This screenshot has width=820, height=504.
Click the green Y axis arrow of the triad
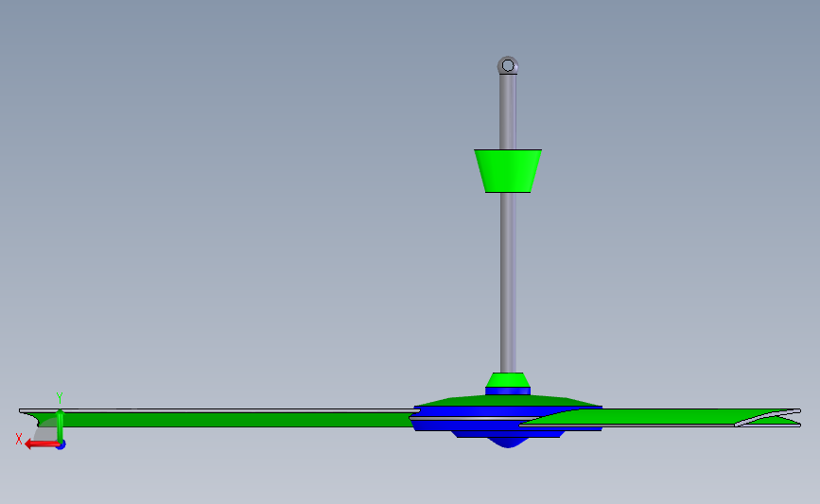pyautogui.click(x=60, y=426)
